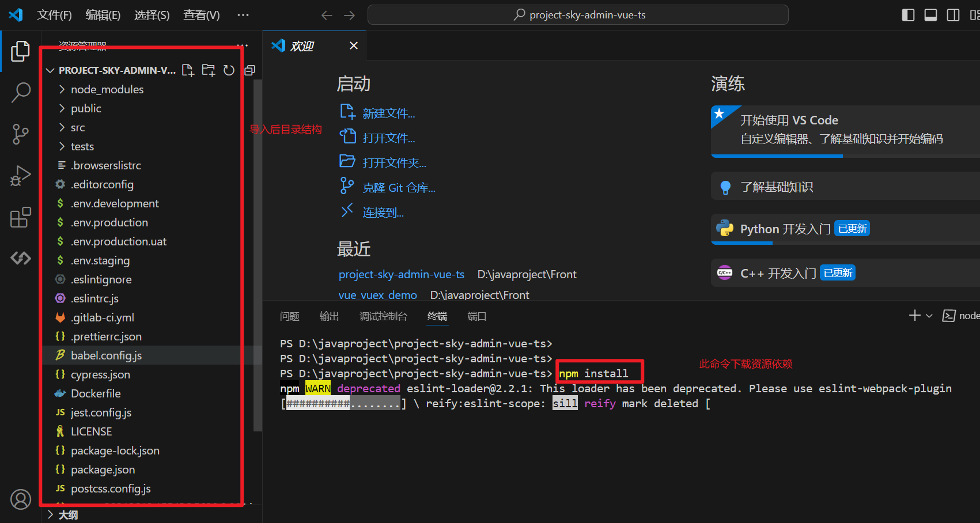The image size is (980, 523).
Task: Open the Source Control view
Action: [20, 134]
